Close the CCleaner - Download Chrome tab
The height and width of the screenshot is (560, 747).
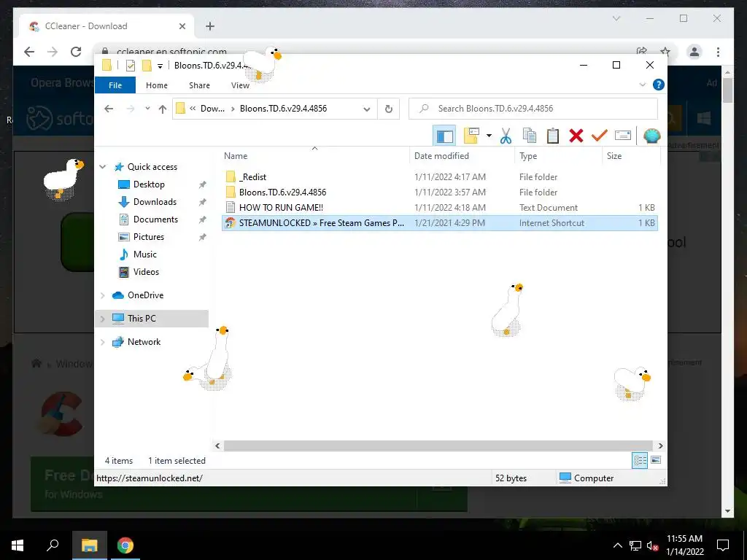pyautogui.click(x=182, y=26)
